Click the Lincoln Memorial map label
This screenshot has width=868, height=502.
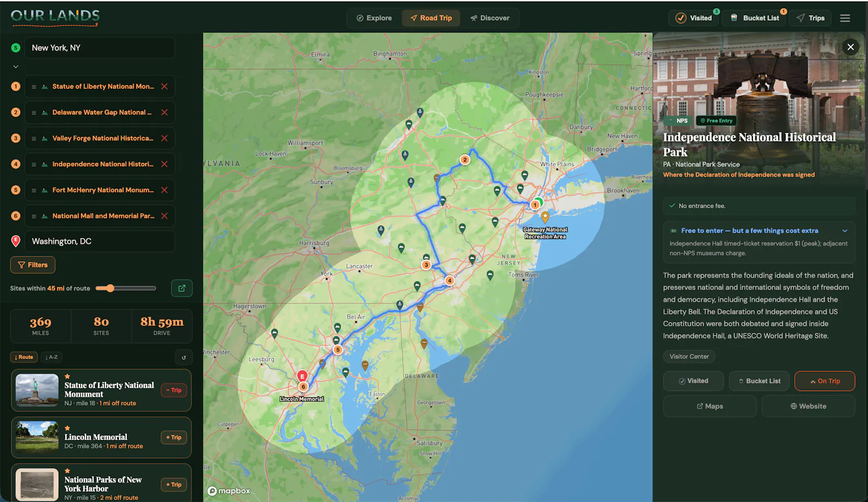coord(302,399)
